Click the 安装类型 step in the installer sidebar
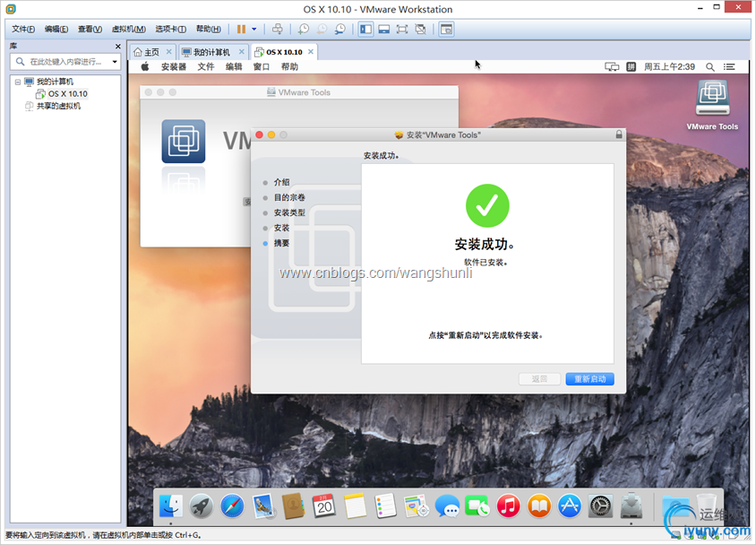Image resolution: width=756 pixels, height=545 pixels. tap(289, 212)
